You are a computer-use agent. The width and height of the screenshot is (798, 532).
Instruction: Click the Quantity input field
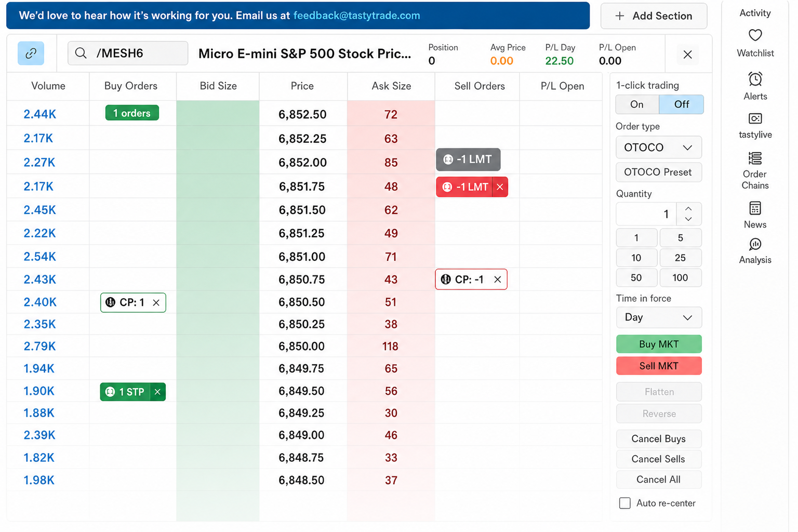(646, 214)
